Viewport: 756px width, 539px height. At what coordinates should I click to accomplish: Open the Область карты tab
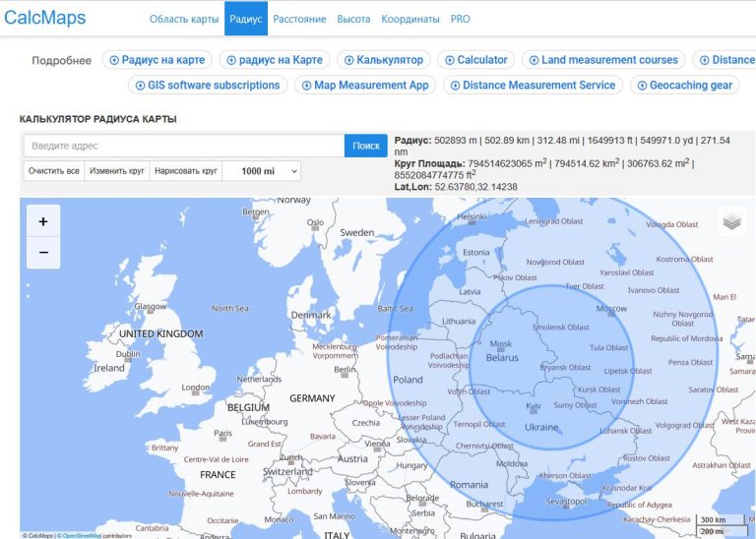pyautogui.click(x=184, y=20)
